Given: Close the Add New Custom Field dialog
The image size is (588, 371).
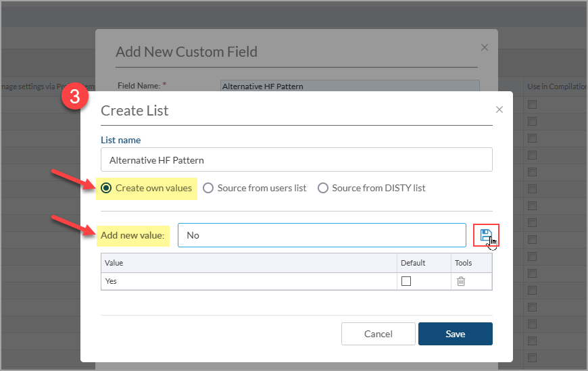Looking at the screenshot, I should pyautogui.click(x=484, y=47).
